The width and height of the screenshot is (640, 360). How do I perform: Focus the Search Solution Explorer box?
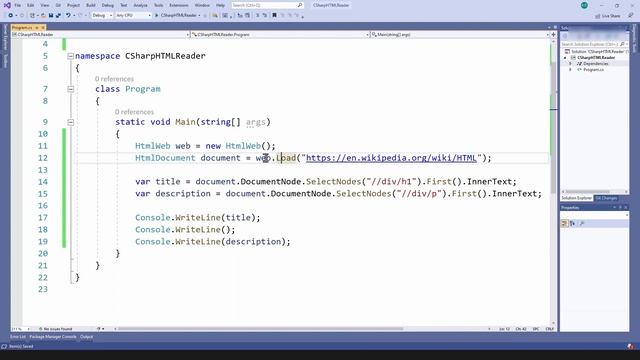(x=593, y=44)
